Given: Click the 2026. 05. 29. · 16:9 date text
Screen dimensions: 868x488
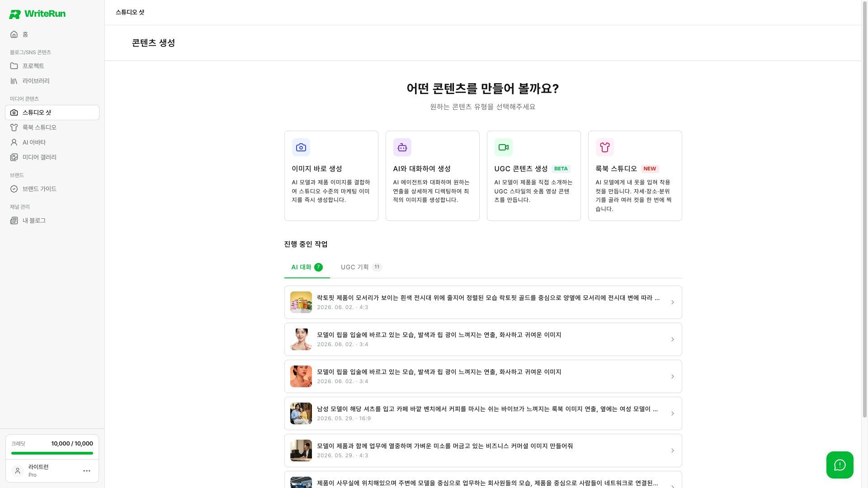Looking at the screenshot, I should coord(344,418).
